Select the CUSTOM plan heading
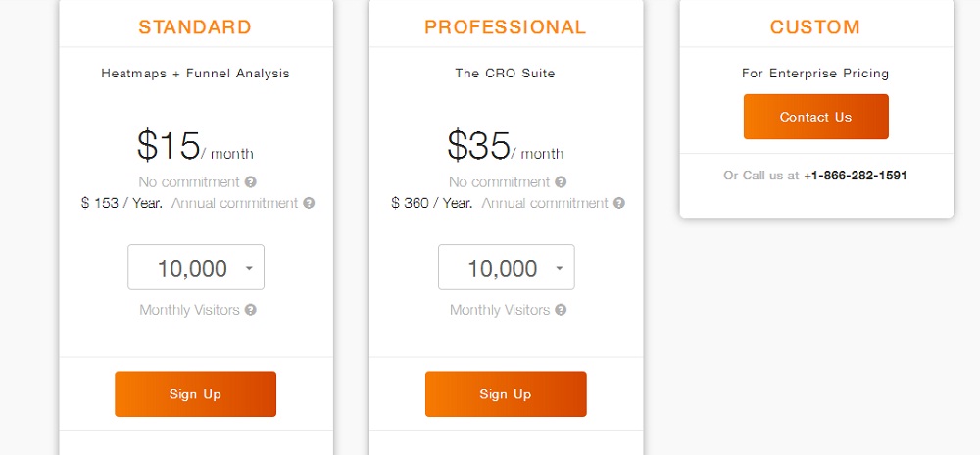 click(x=815, y=26)
